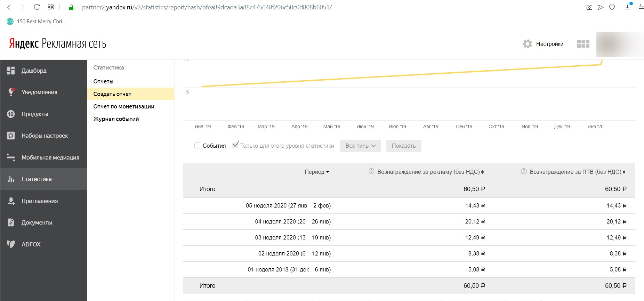Click help icon for Вознаграждение за RTB
Screen dimensions: 644x301
524,171
